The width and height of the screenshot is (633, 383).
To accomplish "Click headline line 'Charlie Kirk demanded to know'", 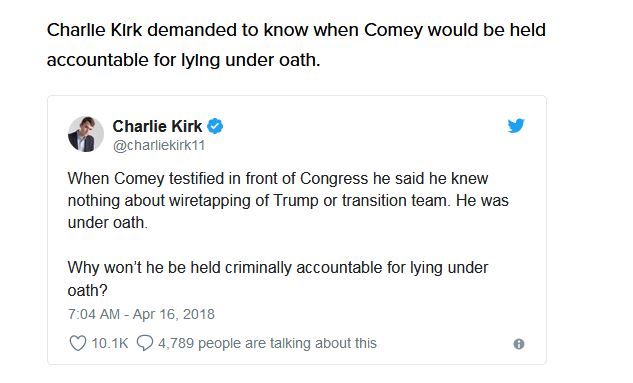I will point(296,30).
